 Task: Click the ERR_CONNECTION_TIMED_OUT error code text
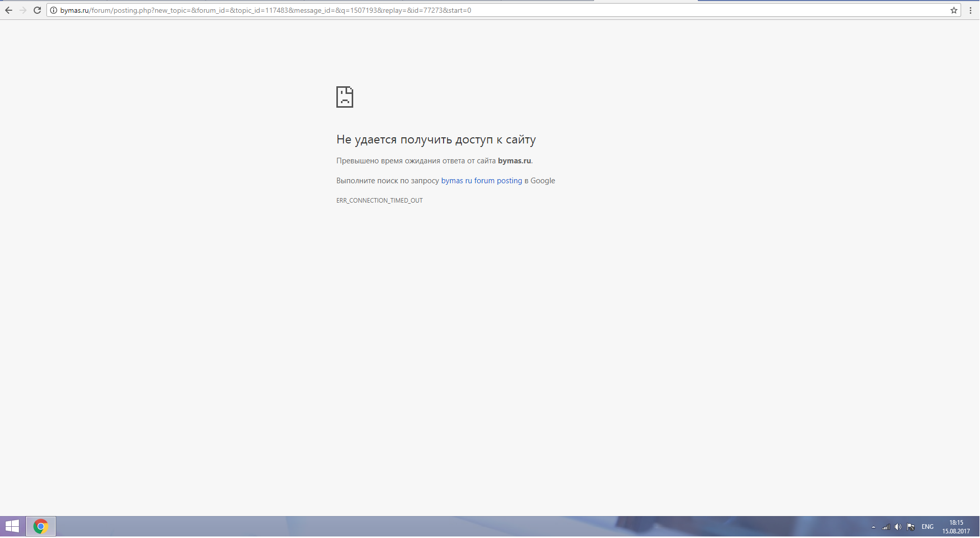coord(379,201)
